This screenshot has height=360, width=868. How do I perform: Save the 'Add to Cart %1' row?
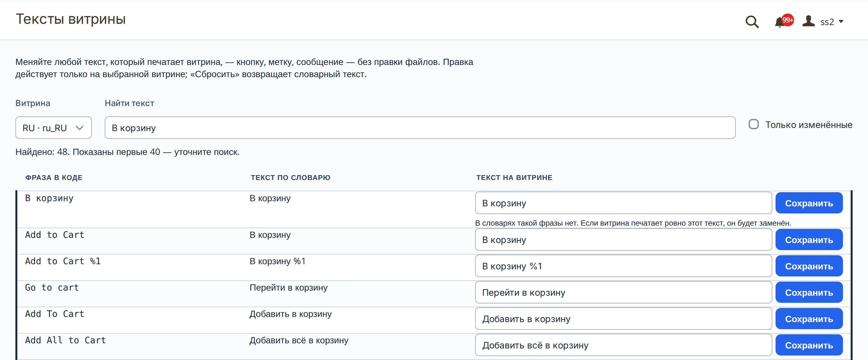pyautogui.click(x=809, y=266)
